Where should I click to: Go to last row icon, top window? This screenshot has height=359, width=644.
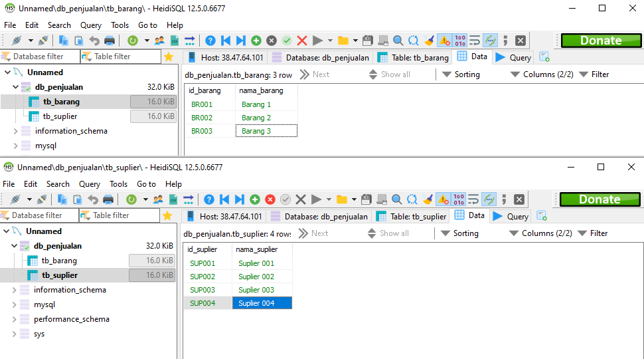(241, 41)
